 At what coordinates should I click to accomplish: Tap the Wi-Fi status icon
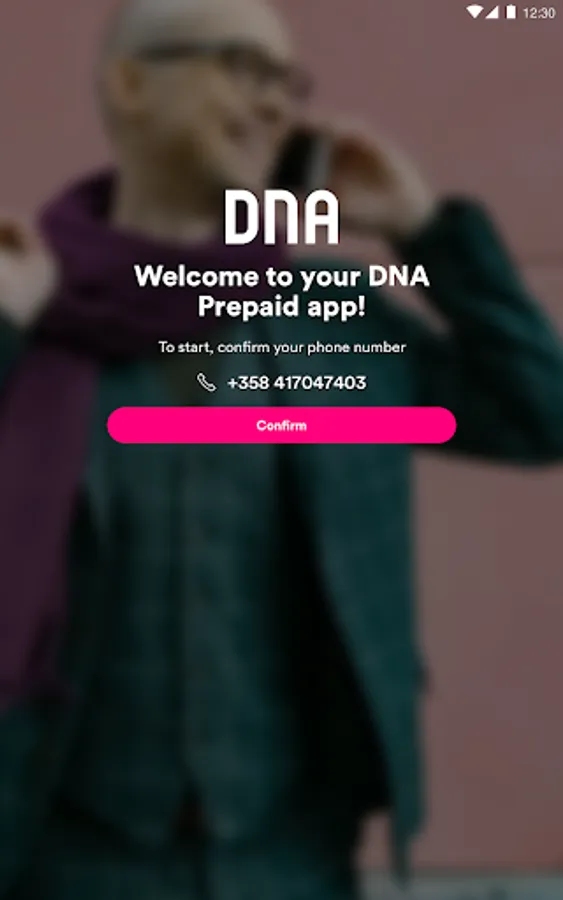click(474, 12)
